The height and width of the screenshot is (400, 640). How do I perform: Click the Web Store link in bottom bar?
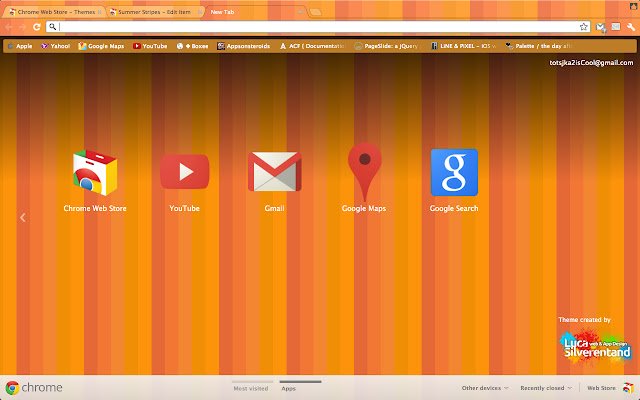point(601,388)
